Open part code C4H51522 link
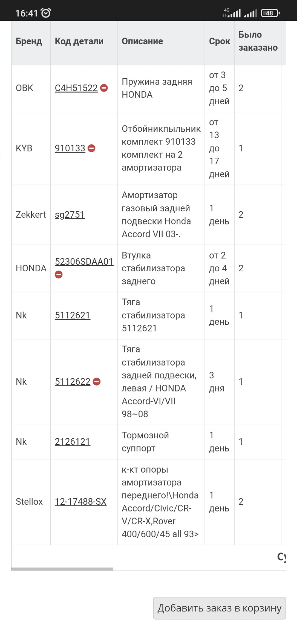This screenshot has width=297, height=644. [76, 88]
